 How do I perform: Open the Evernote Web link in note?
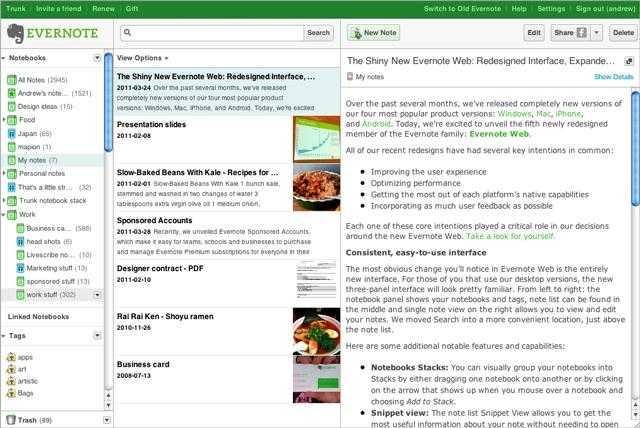click(x=499, y=134)
